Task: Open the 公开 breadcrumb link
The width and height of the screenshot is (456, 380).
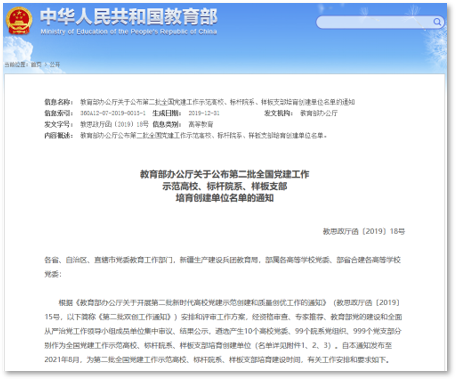Action: tap(55, 64)
